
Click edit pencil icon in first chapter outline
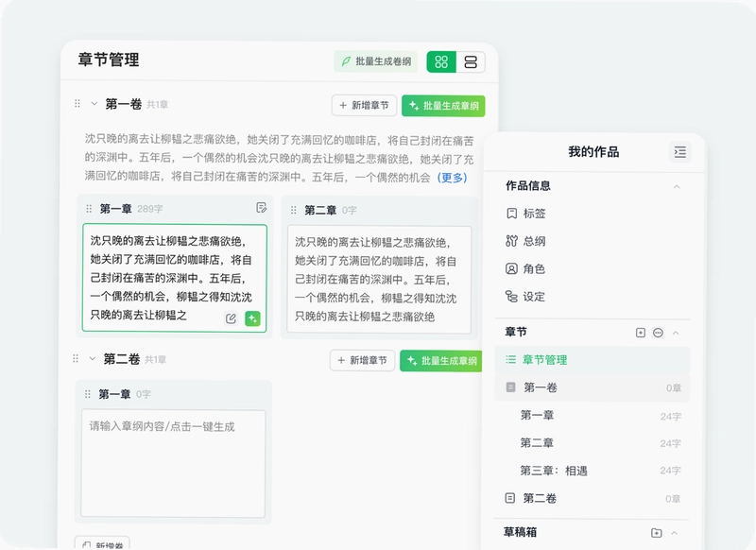231,318
